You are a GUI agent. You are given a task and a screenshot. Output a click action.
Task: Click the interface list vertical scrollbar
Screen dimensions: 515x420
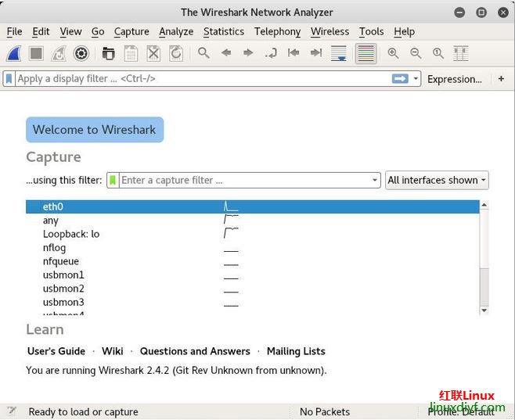coord(484,258)
